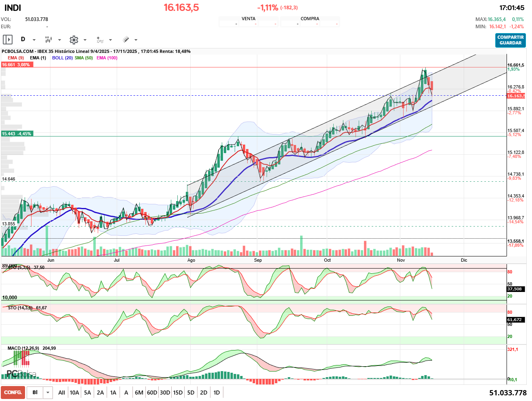Viewport: 532px width, 401px height.
Task: Select the pencil drawing tool
Action: (126, 40)
